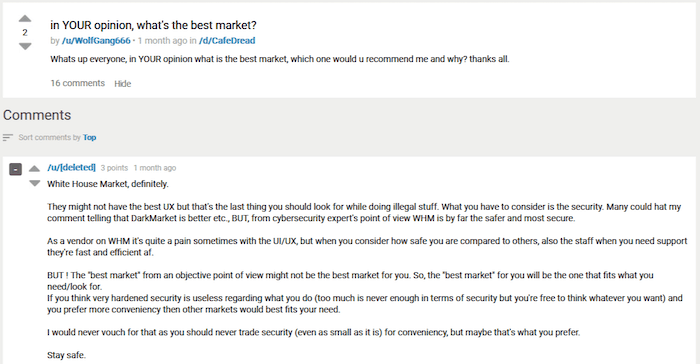Upvote the post by WolfGang666
Viewport: 700px width, 364px height.
25,19
